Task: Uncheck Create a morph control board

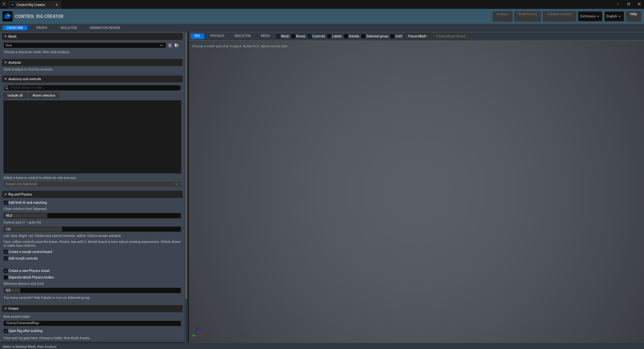Action: click(6, 252)
